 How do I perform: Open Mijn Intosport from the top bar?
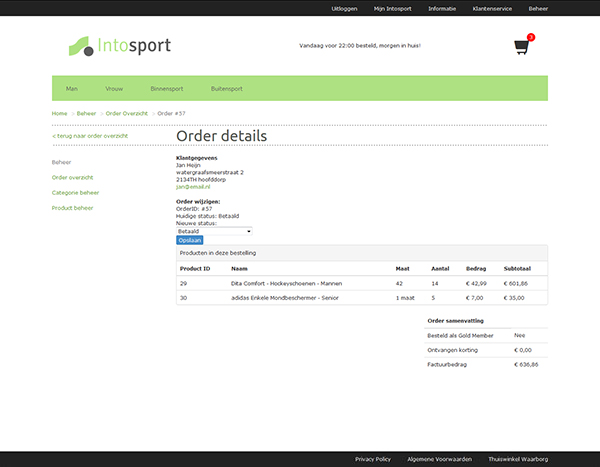[x=392, y=8]
